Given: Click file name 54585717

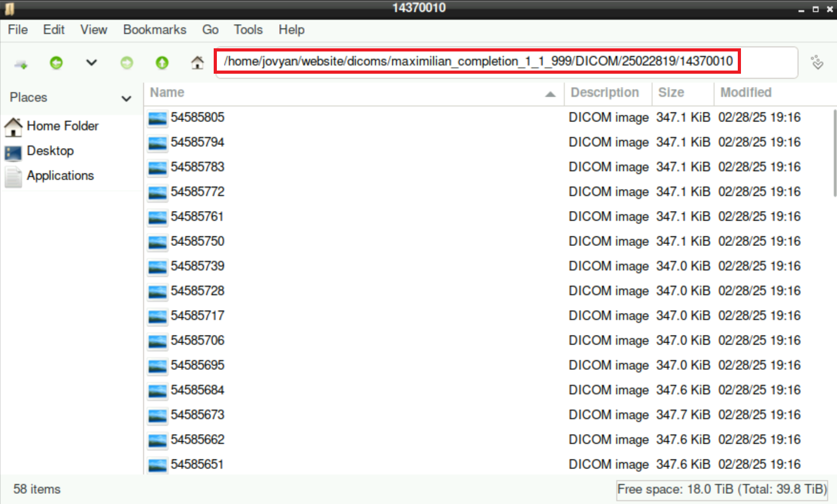Looking at the screenshot, I should (x=197, y=316).
